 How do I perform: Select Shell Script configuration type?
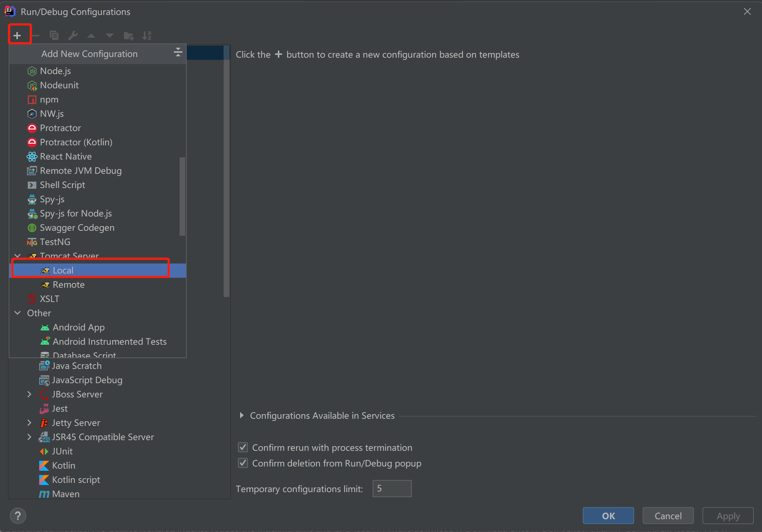click(62, 185)
